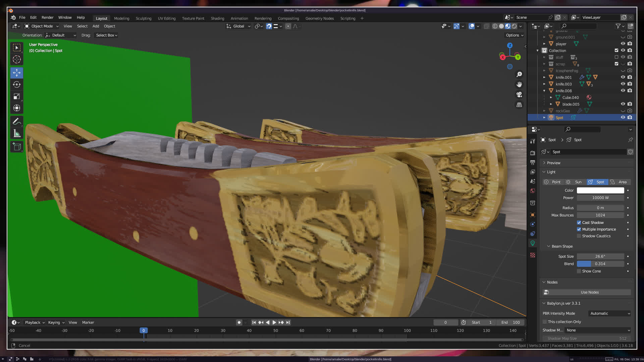Click the white light Color swatch
Screen dimensions: 644x362
pos(600,190)
